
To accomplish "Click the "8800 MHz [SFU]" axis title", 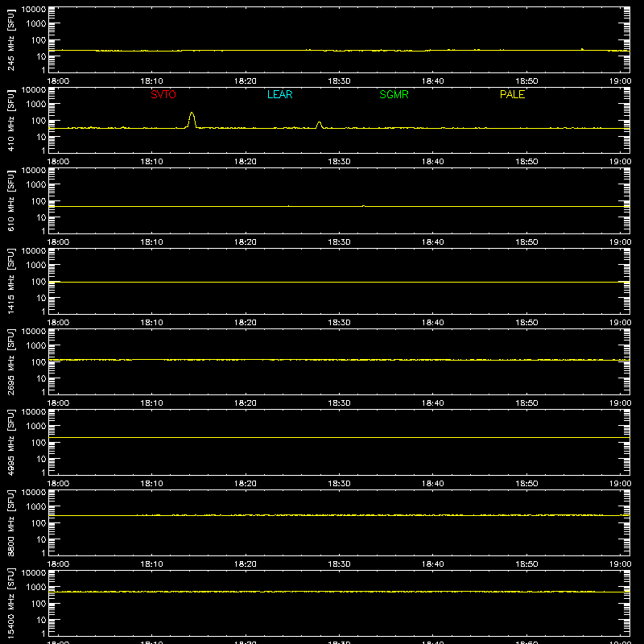I will pos(10,522).
